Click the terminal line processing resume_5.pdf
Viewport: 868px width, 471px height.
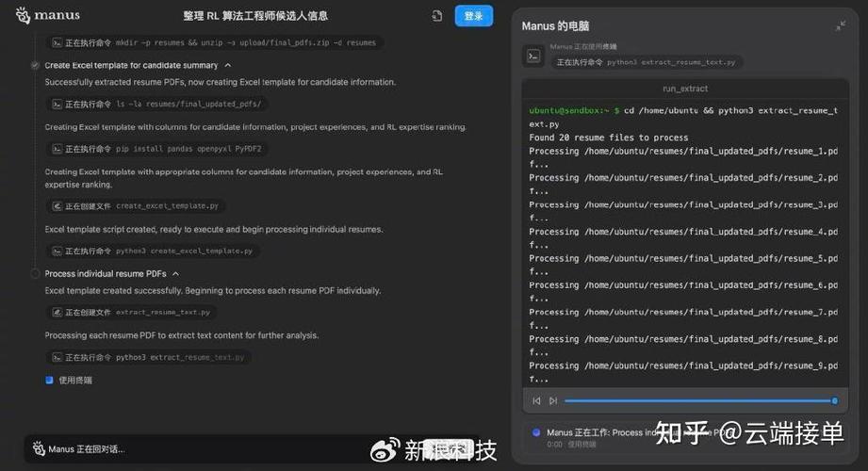(x=683, y=265)
